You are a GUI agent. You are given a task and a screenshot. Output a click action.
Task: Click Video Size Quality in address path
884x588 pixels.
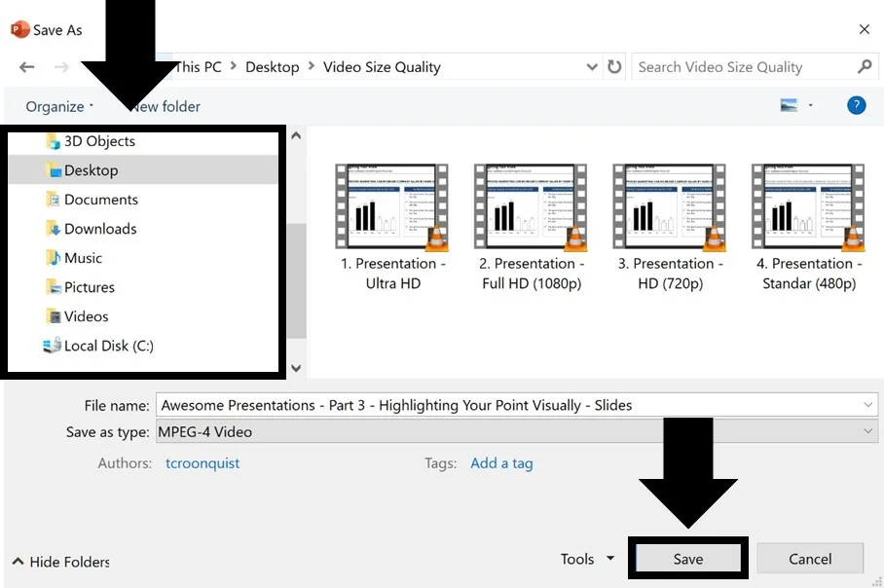(x=382, y=67)
